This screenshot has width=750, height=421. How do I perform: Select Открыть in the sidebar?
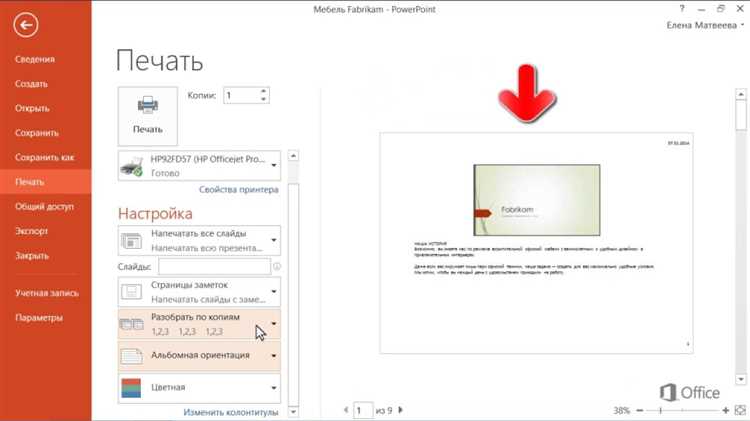pyautogui.click(x=32, y=108)
